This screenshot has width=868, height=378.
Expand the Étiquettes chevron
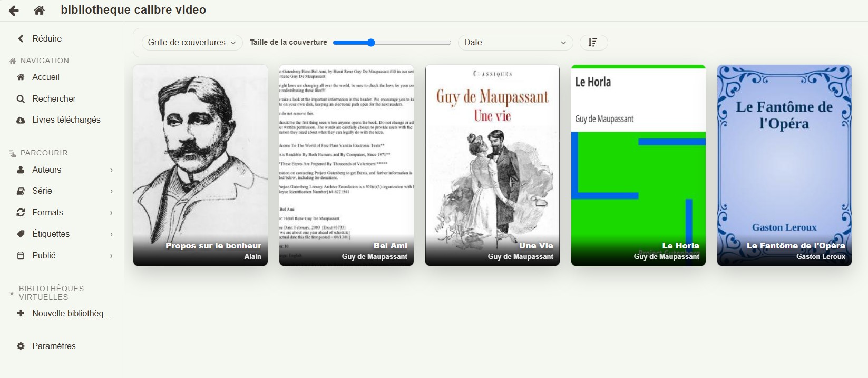(x=111, y=234)
